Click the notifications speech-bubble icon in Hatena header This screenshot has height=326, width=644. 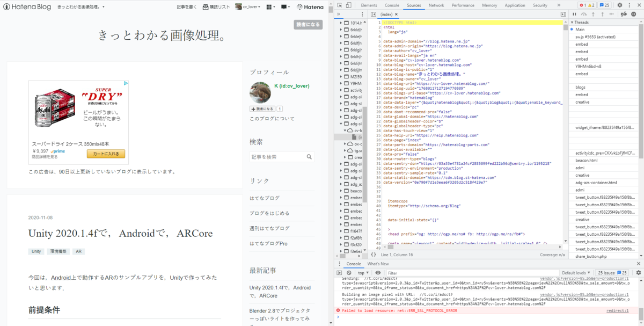[x=283, y=7]
